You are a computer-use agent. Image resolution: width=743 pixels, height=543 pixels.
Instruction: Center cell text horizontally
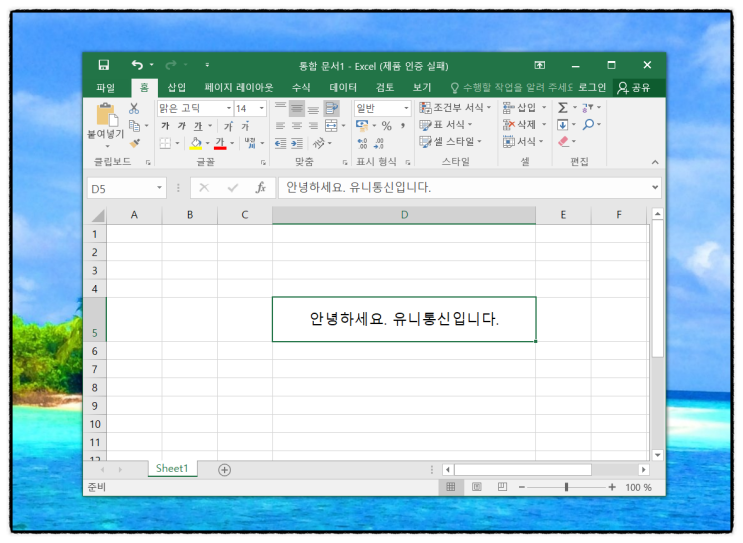[x=297, y=126]
